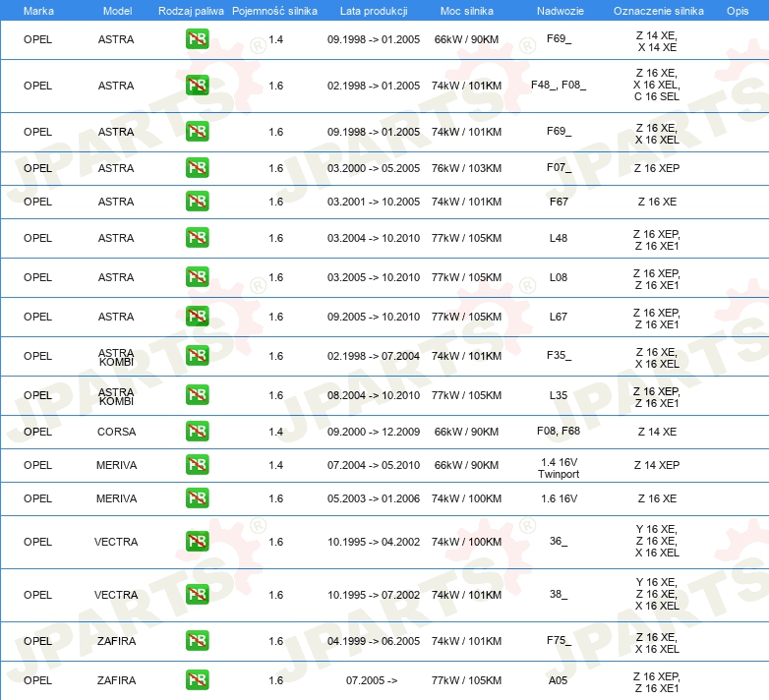Click engine code Z 14 XEP

click(x=657, y=465)
